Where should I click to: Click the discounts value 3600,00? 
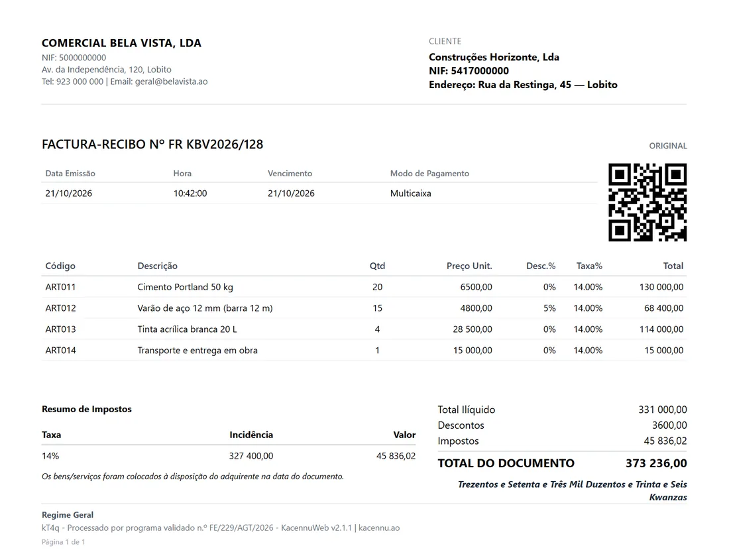point(669,425)
